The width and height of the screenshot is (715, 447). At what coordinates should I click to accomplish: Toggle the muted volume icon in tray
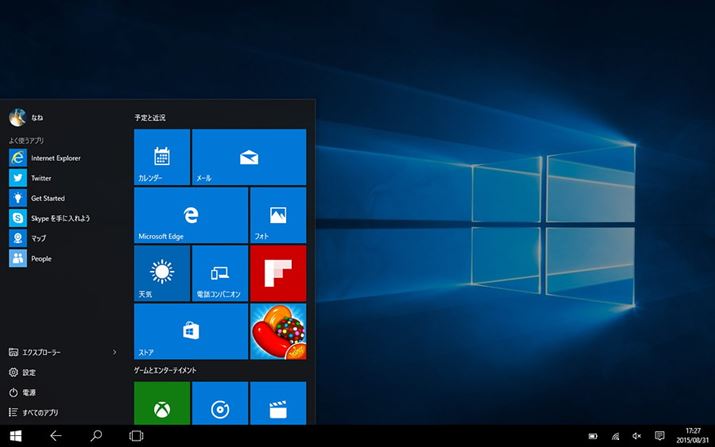pos(637,436)
